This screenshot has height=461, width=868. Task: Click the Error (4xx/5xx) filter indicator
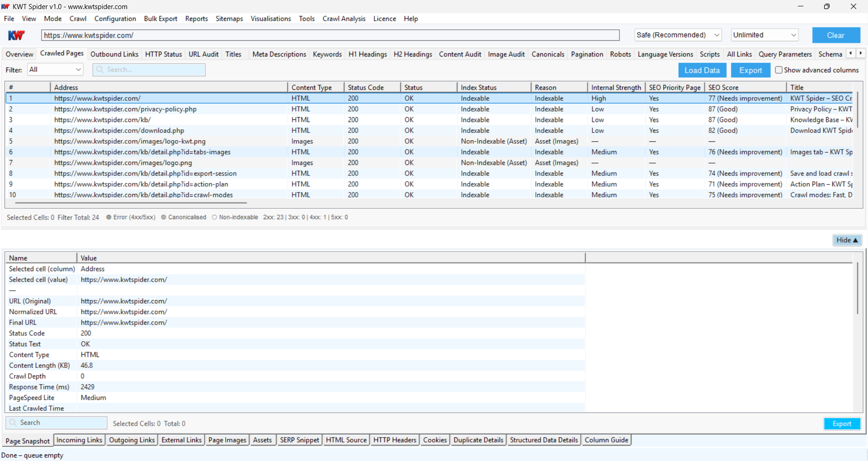[x=108, y=217]
